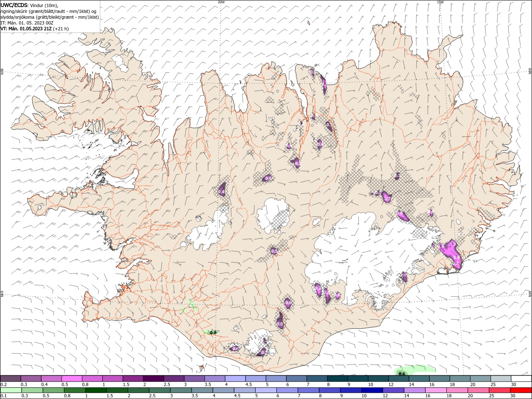Pick the bottom-row 8 medium blue swatch
Image resolution: width=532 pixels, height=399 pixels.
330,390
